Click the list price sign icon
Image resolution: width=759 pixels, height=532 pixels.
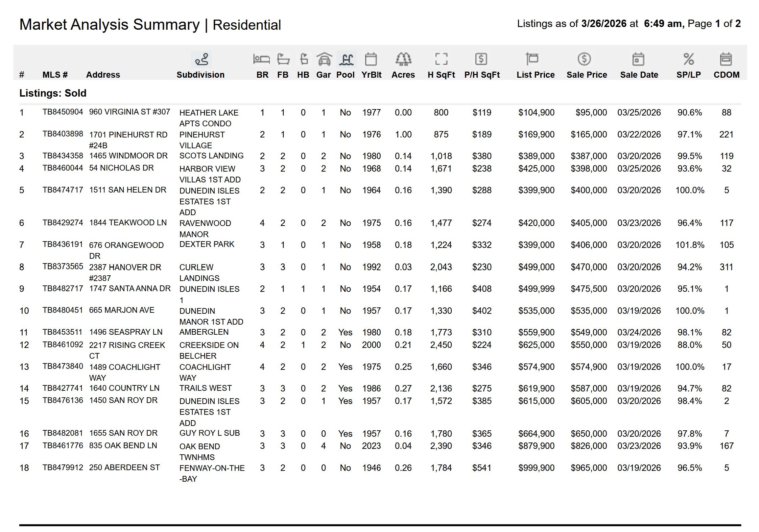532,59
